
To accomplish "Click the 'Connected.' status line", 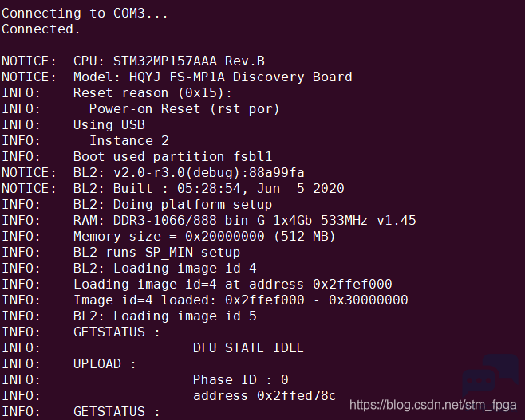I will tap(41, 29).
